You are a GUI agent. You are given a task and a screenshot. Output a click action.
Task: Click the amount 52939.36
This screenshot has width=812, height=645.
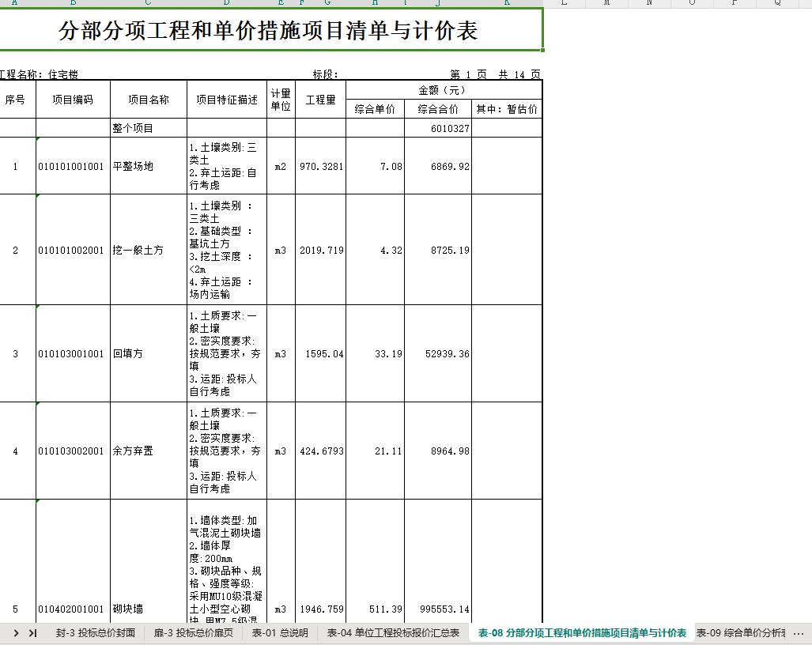pos(438,353)
